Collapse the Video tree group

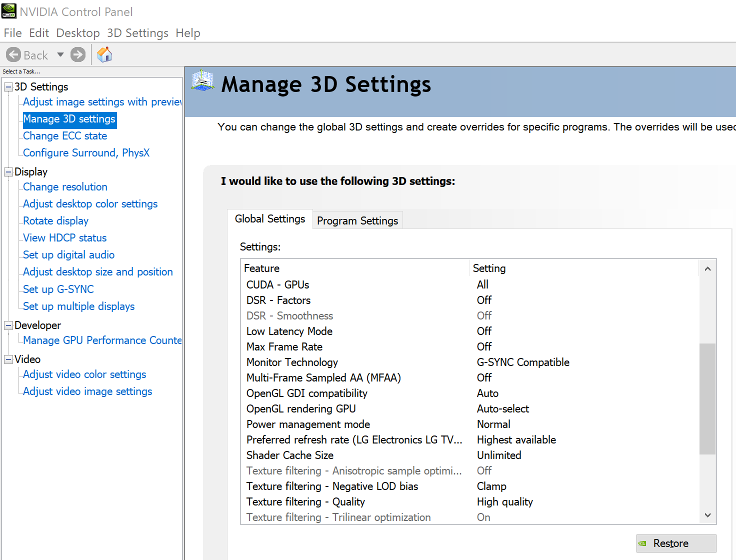click(8, 359)
